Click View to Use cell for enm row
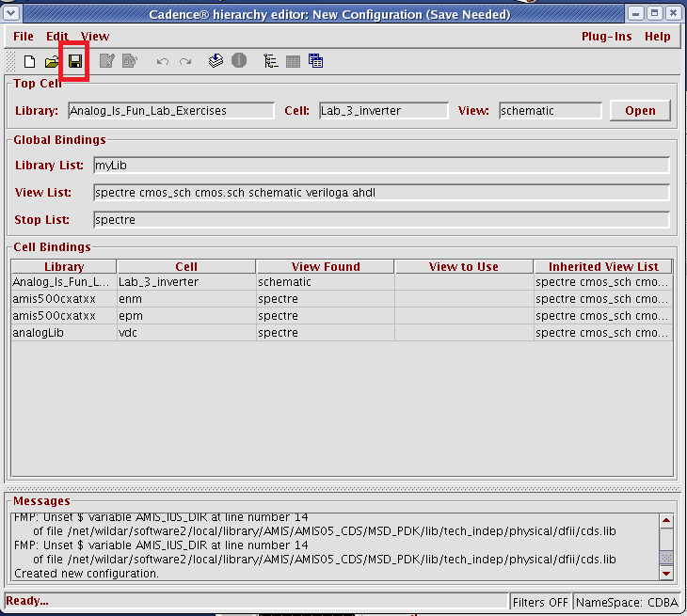 tap(464, 299)
